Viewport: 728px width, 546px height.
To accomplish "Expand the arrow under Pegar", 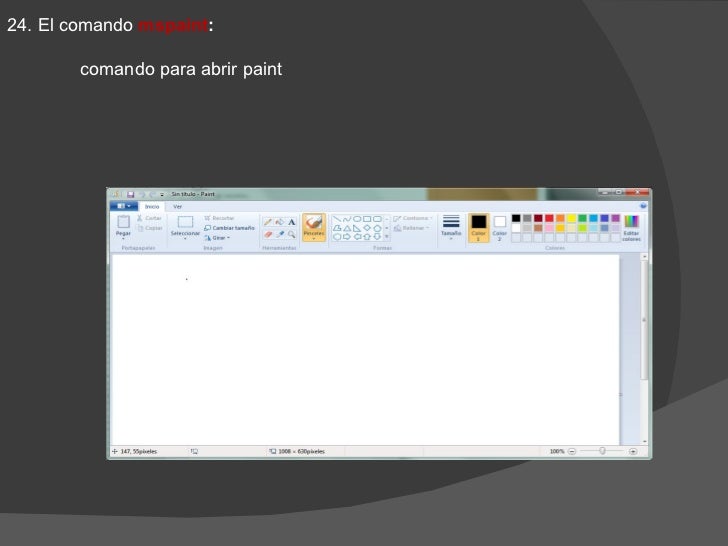I will click(x=123, y=239).
